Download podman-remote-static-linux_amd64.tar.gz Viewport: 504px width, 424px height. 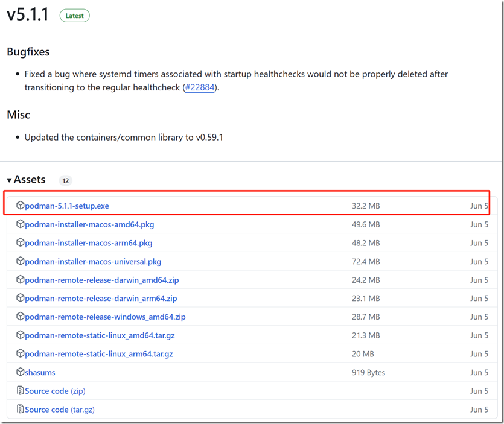click(100, 335)
